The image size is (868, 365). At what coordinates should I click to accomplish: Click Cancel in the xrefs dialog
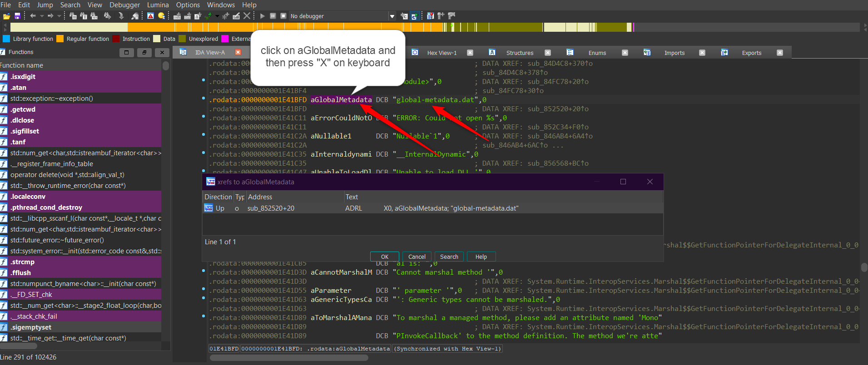(417, 256)
